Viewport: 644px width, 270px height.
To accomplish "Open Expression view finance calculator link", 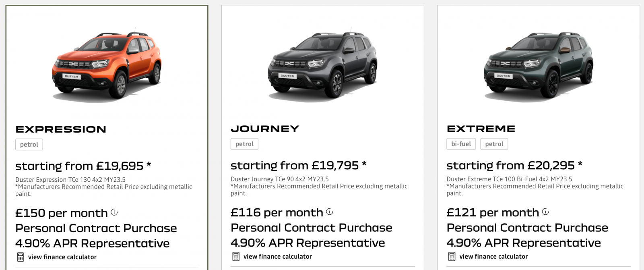I will pos(62,257).
